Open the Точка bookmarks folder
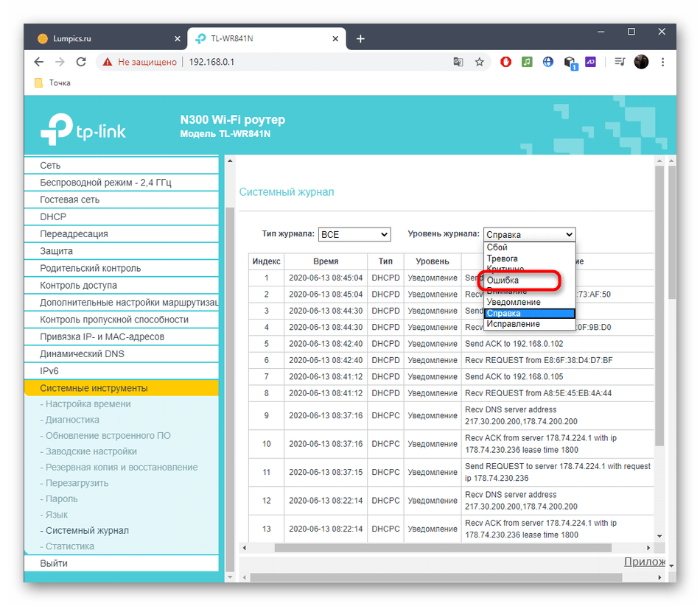Screen dimensions: 700x606 click(x=52, y=82)
